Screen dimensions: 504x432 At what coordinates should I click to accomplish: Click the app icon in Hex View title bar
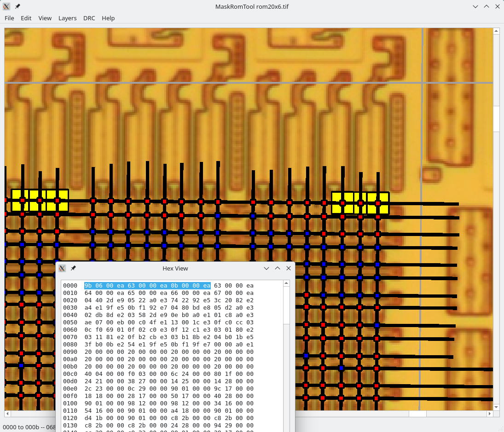click(x=63, y=268)
